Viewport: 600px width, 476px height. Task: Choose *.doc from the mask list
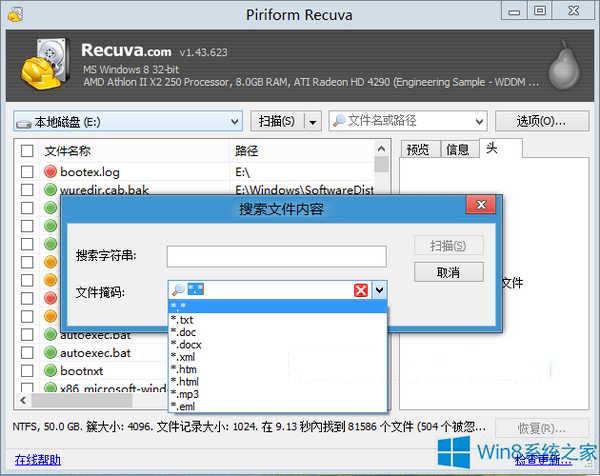278,332
